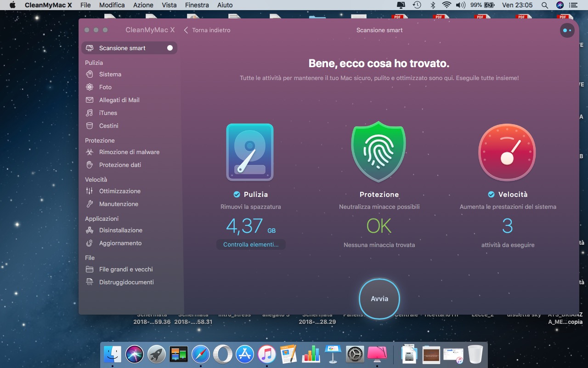Select File grandi e vecchi folder icon
588x368 pixels.
[90, 269]
